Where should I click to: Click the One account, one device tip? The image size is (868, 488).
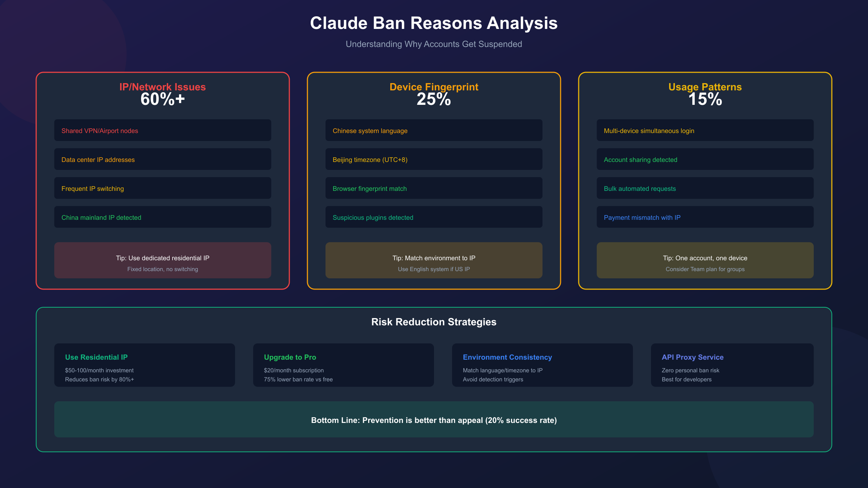(x=705, y=260)
